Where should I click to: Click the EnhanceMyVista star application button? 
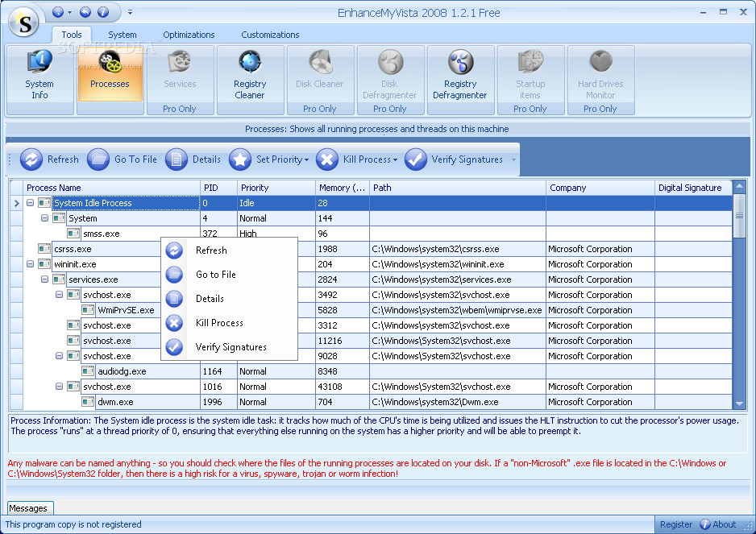[23, 23]
